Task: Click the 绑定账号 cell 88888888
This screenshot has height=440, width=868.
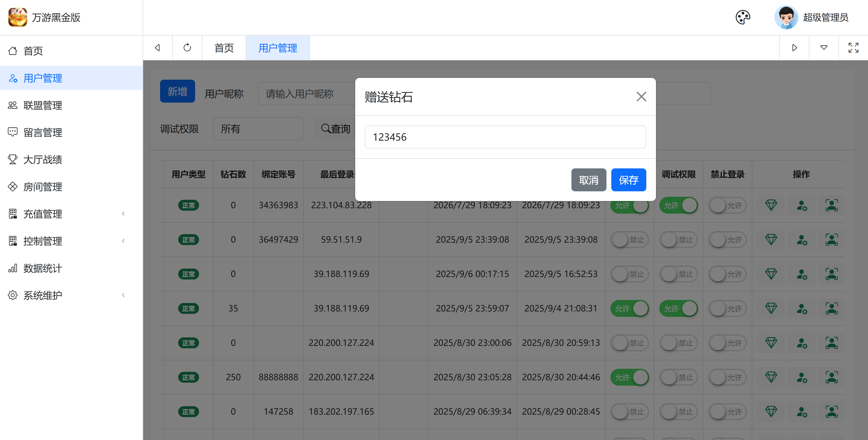Action: click(x=278, y=377)
